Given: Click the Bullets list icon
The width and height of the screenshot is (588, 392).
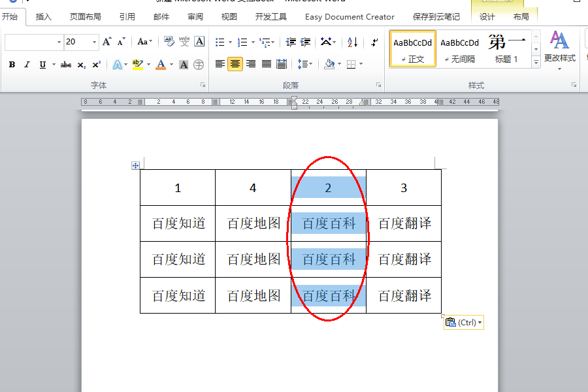Looking at the screenshot, I should point(220,42).
